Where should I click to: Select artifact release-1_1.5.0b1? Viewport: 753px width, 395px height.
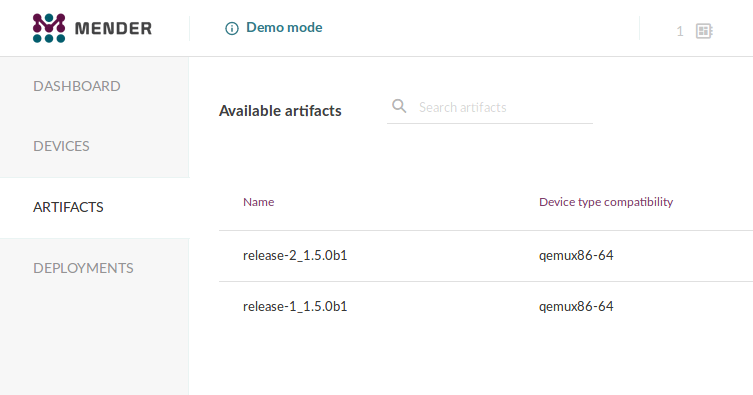coord(295,306)
